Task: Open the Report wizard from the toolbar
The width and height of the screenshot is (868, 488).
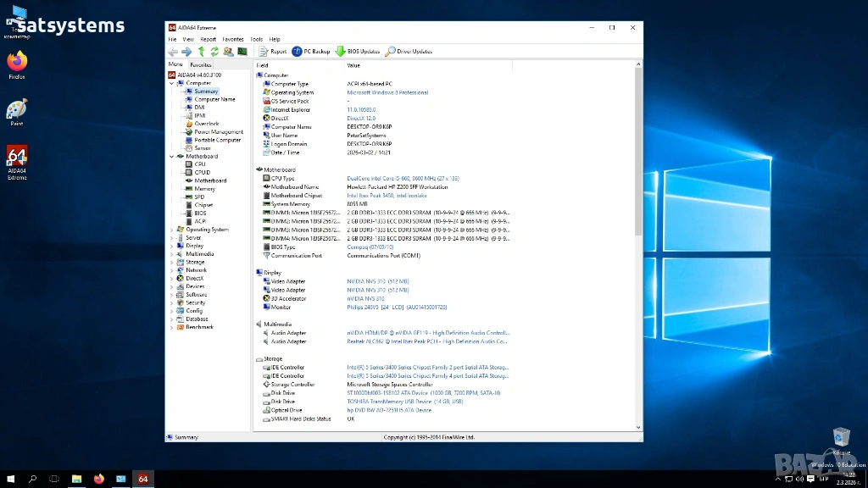Action: tap(273, 52)
